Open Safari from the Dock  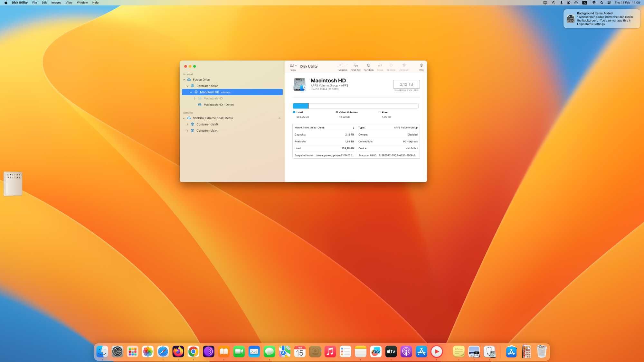[163, 352]
